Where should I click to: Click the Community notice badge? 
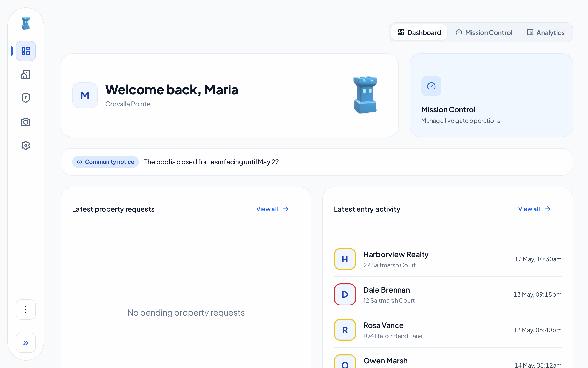click(x=105, y=162)
